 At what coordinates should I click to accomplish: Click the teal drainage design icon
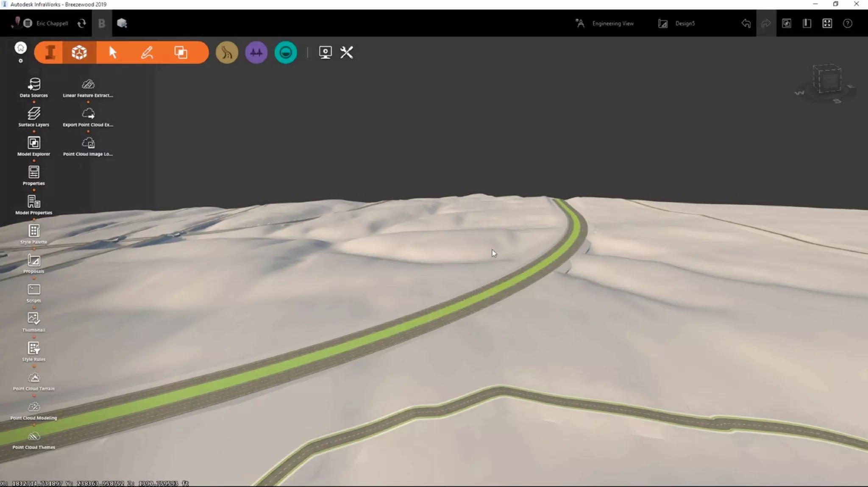point(286,53)
